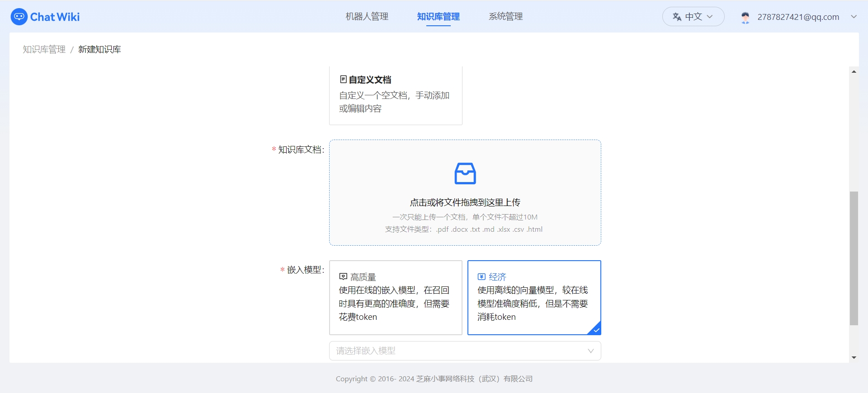Click the Chat Wiki title text
This screenshot has height=393, width=868.
(x=55, y=17)
